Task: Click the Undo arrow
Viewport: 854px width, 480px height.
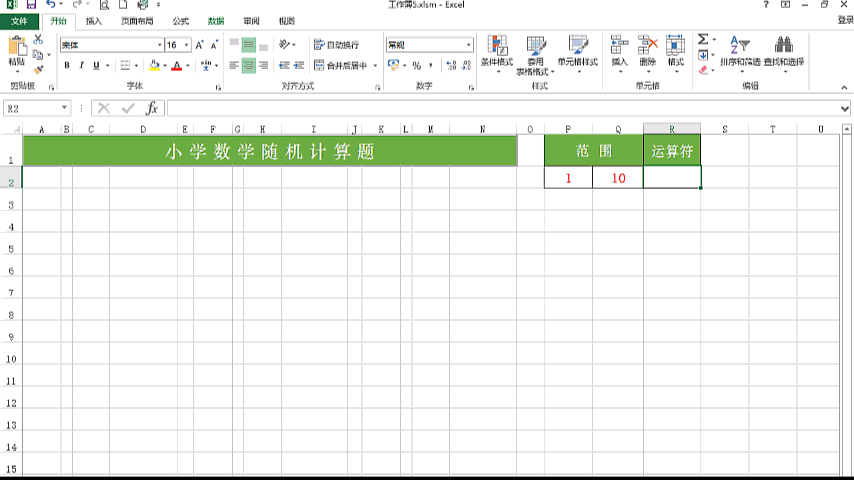Action: (x=51, y=5)
